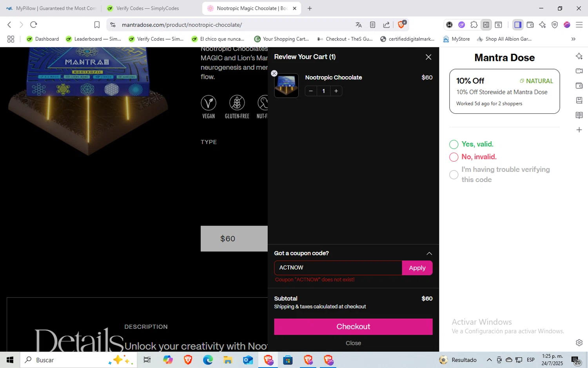Switch to Verify Codes SimplyCodes tab
This screenshot has height=368, width=588.
click(x=147, y=8)
